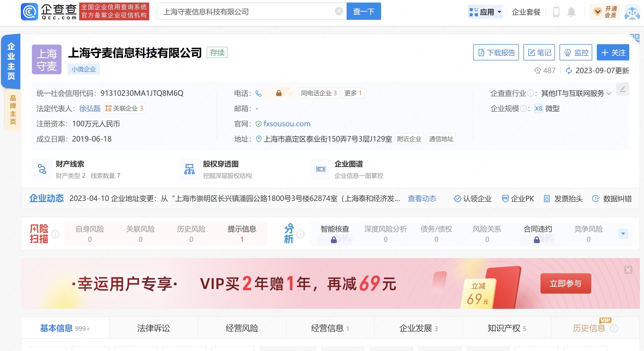Click 数据纠错 link
The height and width of the screenshot is (351, 644).
[612, 199]
